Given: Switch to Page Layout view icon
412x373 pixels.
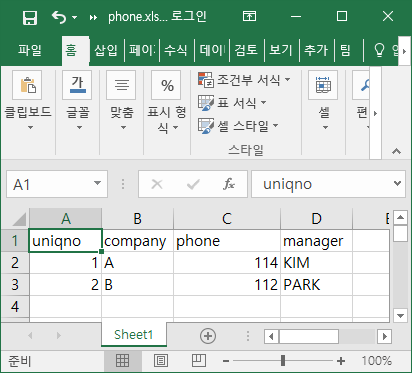Looking at the screenshot, I should 161,361.
